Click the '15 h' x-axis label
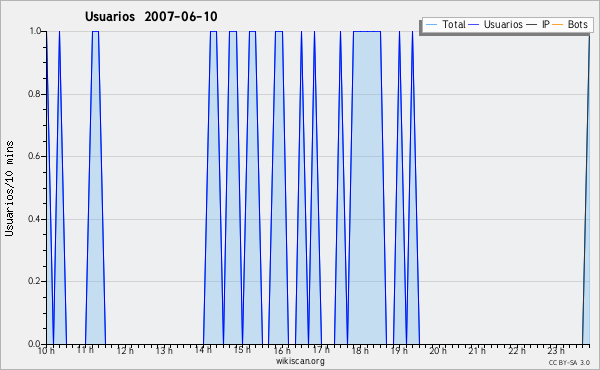Image resolution: width=600 pixels, height=370 pixels. point(242,350)
